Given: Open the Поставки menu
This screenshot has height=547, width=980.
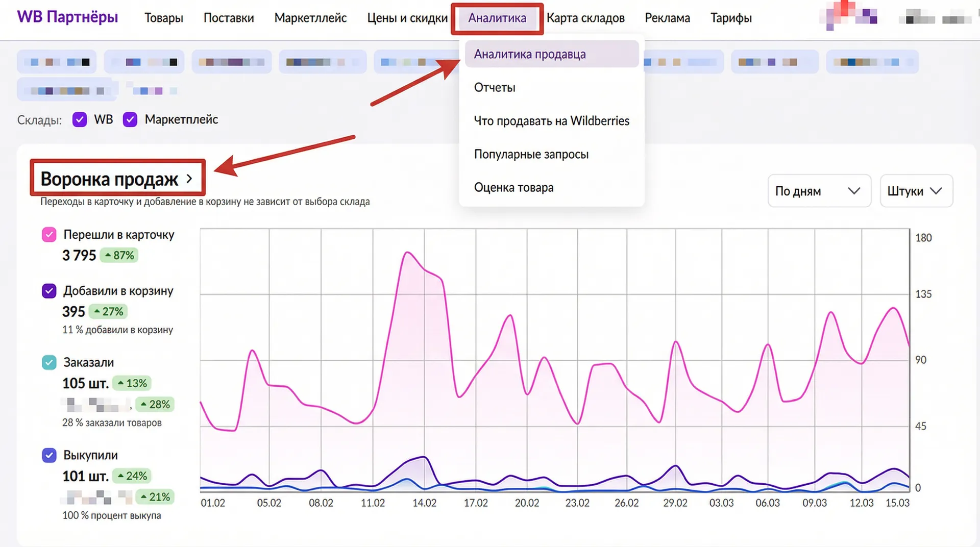Looking at the screenshot, I should pos(228,18).
